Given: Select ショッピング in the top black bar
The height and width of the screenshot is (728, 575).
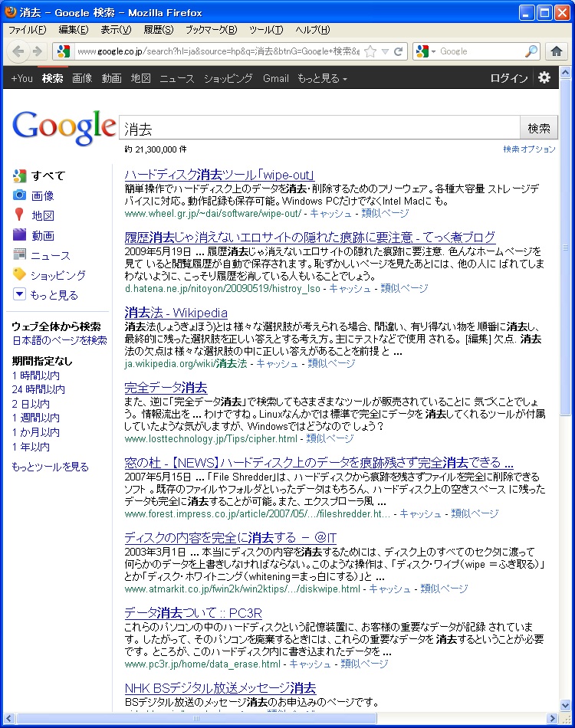Looking at the screenshot, I should pos(228,78).
